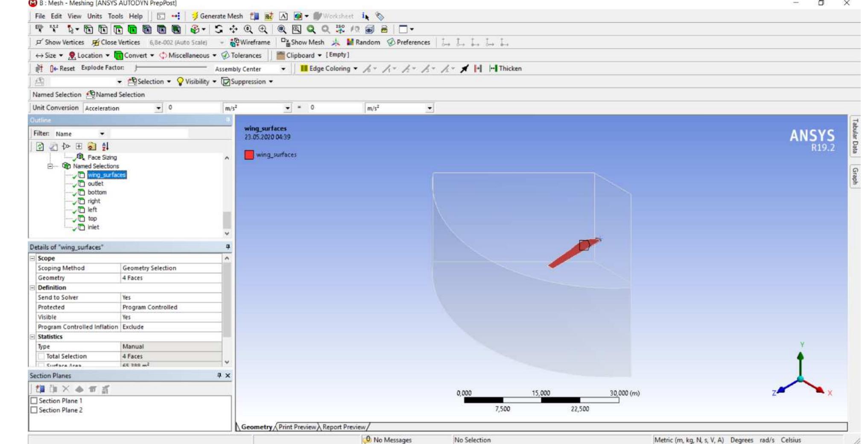Toggle Wireframe display mode
The width and height of the screenshot is (868, 444).
250,42
